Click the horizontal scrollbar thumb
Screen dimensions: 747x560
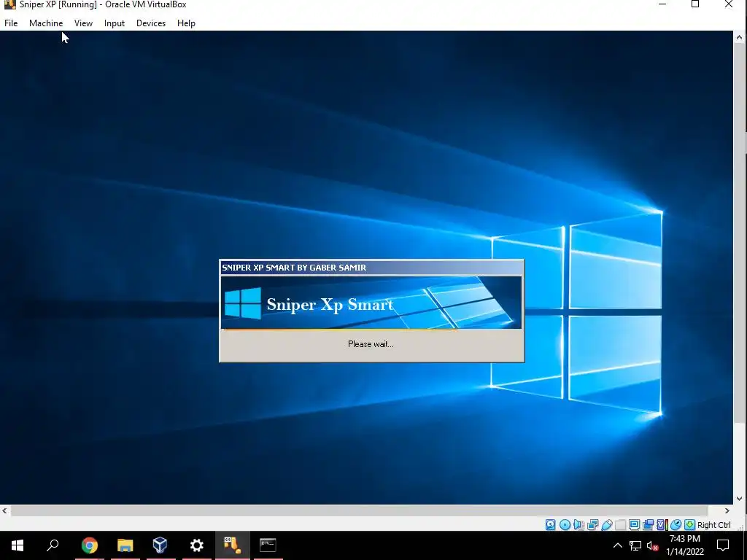[359, 511]
